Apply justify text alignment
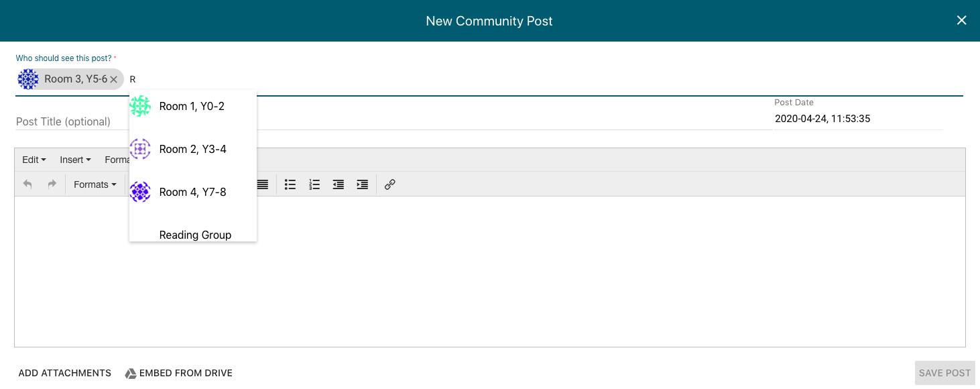Image resolution: width=980 pixels, height=389 pixels. point(263,184)
